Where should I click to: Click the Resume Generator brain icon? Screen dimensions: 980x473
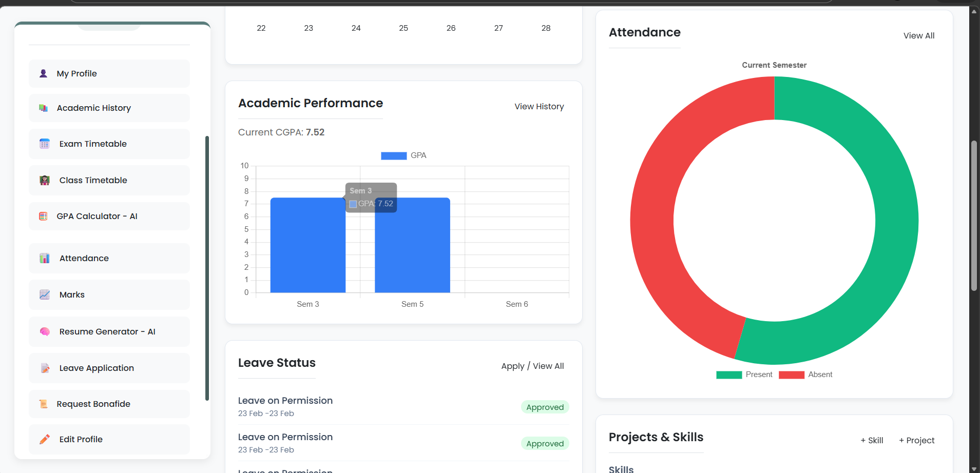[x=45, y=331]
